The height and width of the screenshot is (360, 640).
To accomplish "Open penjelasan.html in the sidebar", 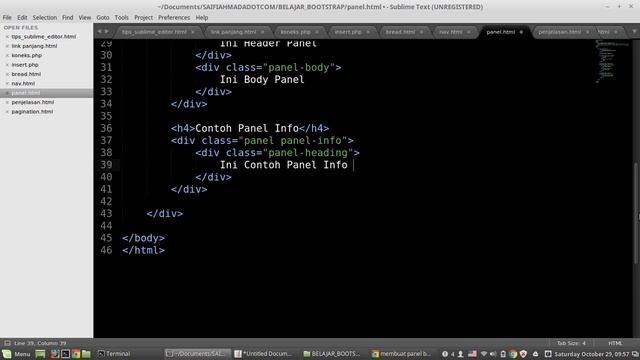I will [x=33, y=102].
